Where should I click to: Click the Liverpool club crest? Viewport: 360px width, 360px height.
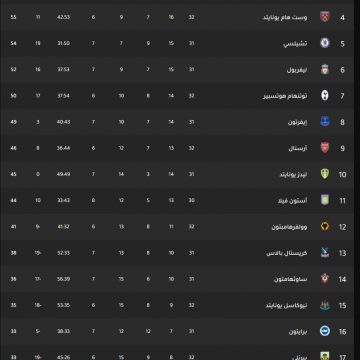point(325,69)
